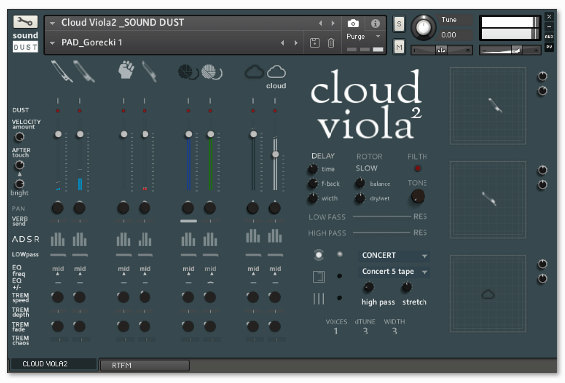The width and height of the screenshot is (565, 383).
Task: Click the WIDTH value 3
Action: coord(394,331)
